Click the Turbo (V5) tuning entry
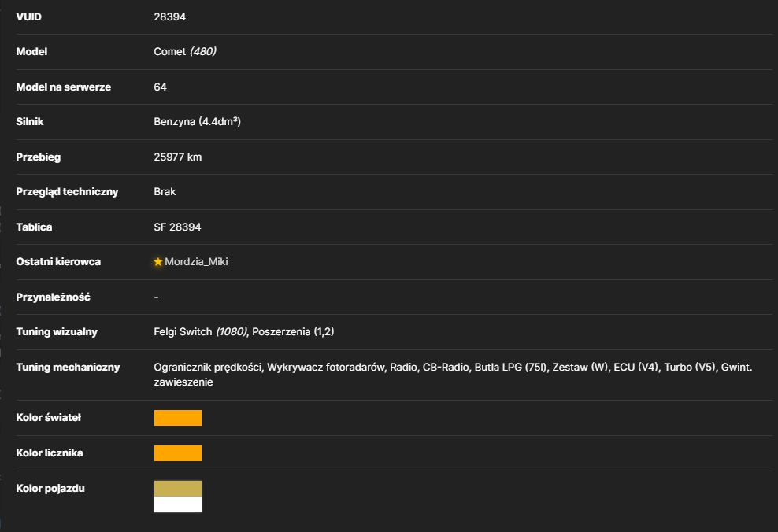The width and height of the screenshot is (778, 532). (x=690, y=368)
